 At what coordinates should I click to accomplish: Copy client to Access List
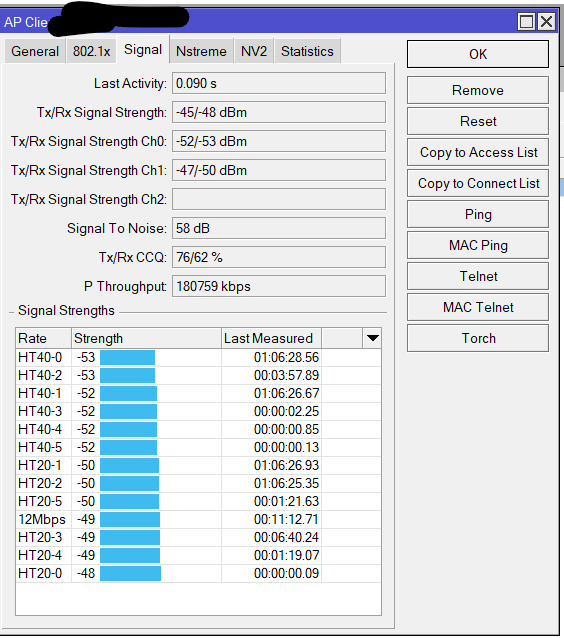coord(478,152)
